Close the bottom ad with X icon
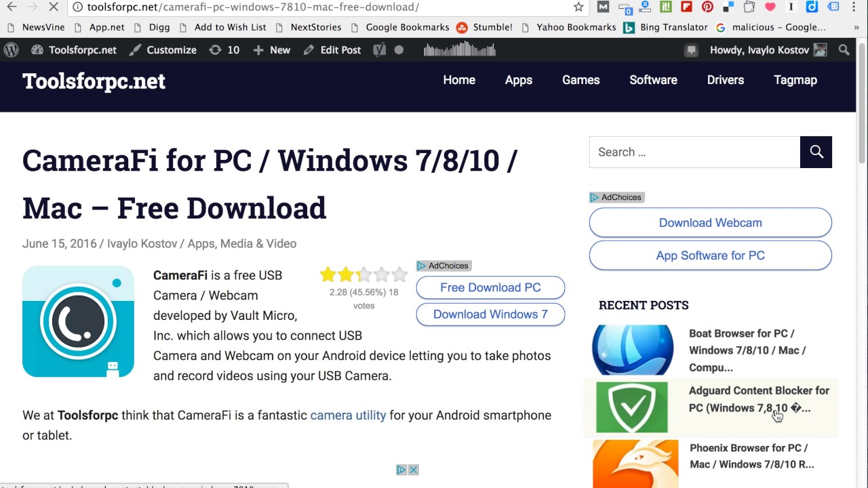Screen dimensions: 868x488 (x=413, y=470)
